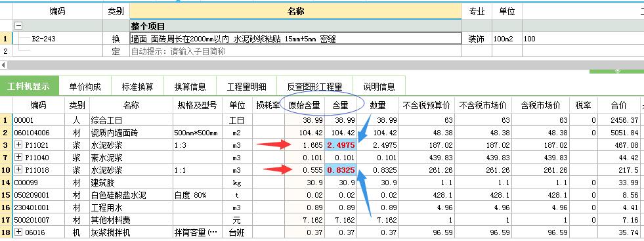This screenshot has width=644, height=241.
Task: Click the 专业 column header
Action: click(477, 12)
